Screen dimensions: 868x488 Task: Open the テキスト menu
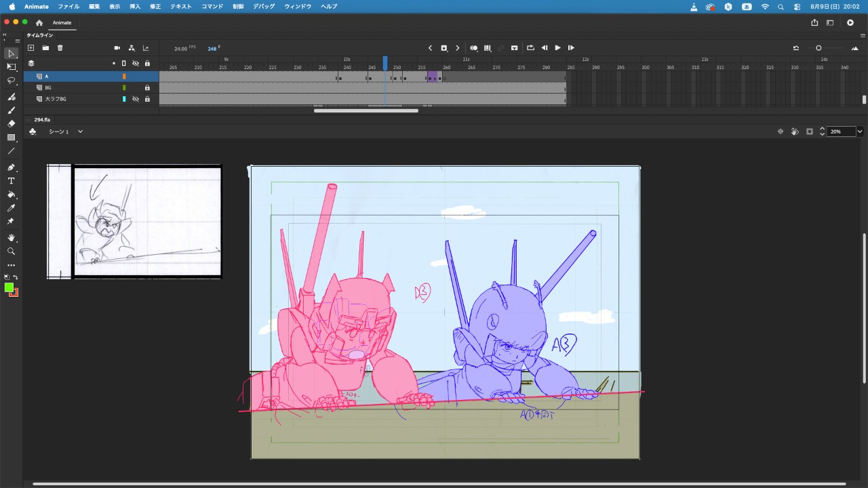tap(181, 6)
